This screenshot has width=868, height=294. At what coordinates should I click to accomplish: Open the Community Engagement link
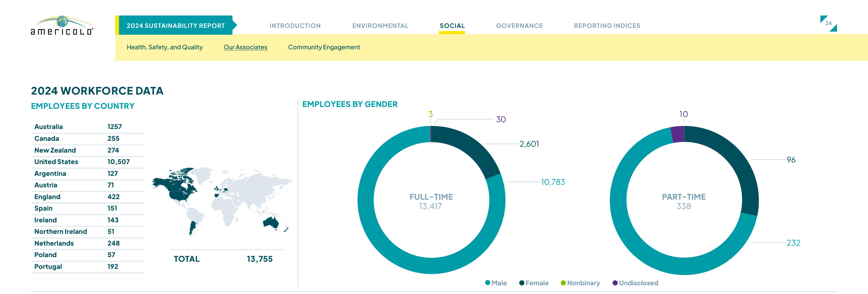(x=324, y=47)
